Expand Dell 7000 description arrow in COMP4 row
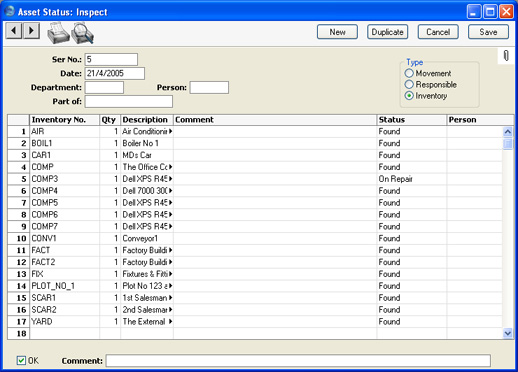Screen dimensions: 518x372 click(171, 191)
